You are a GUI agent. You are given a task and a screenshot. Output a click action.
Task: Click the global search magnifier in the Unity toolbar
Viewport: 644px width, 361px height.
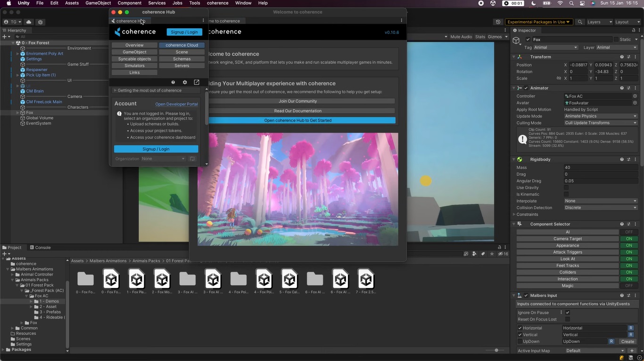click(x=580, y=22)
